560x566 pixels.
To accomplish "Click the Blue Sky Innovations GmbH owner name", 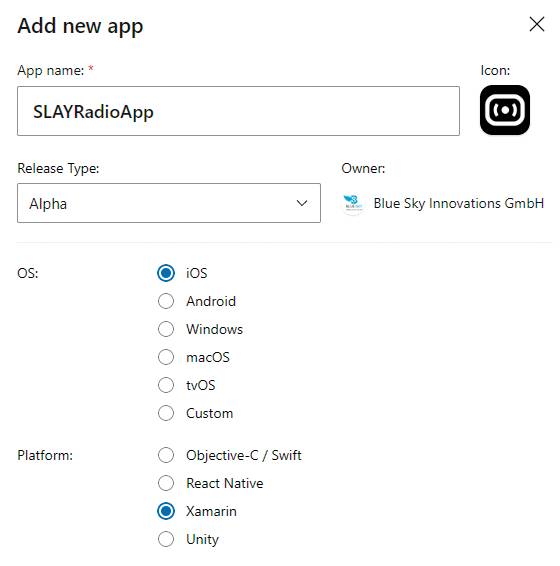I will click(x=459, y=204).
